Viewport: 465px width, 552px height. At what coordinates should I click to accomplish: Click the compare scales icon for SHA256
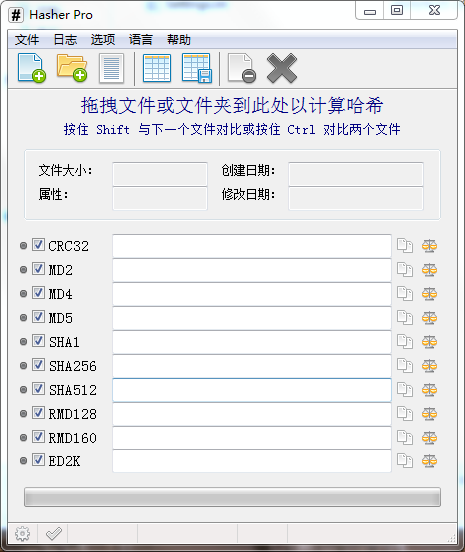429,366
